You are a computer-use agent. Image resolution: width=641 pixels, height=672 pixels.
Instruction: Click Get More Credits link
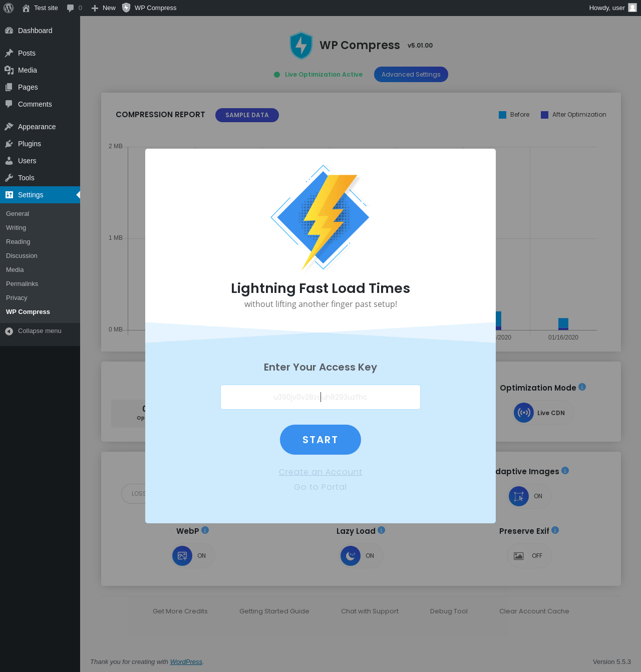coord(180,611)
